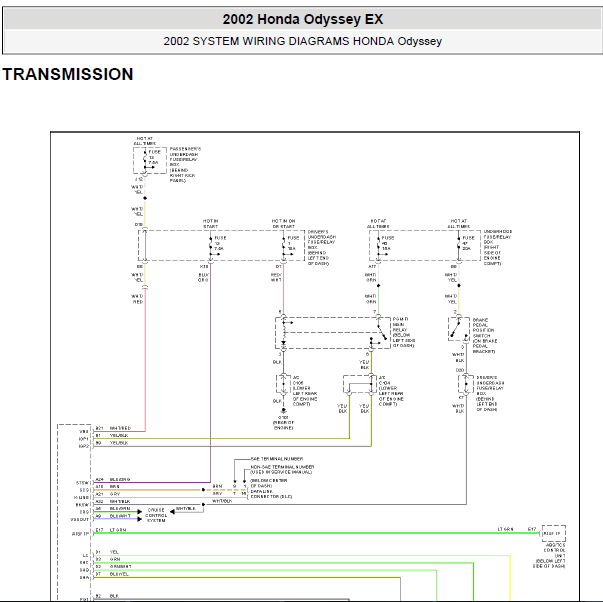603x602 pixels.
Task: Click the J/C C106 junction connector label
Action: tap(305, 391)
